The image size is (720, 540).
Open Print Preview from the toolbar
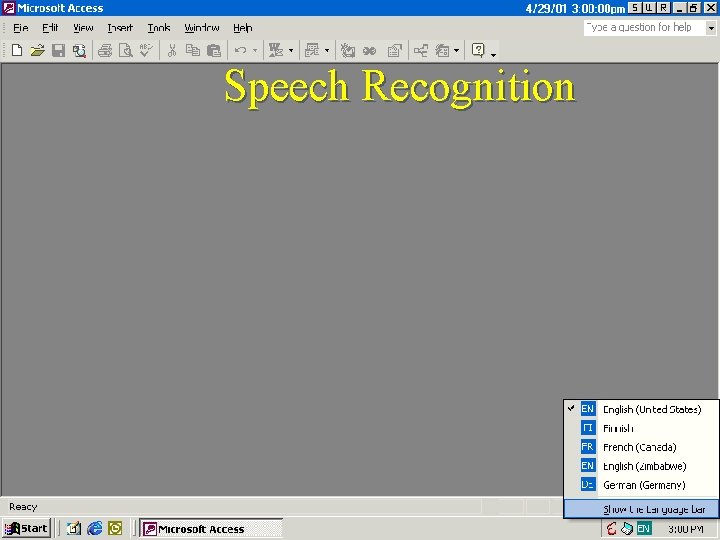(x=125, y=50)
